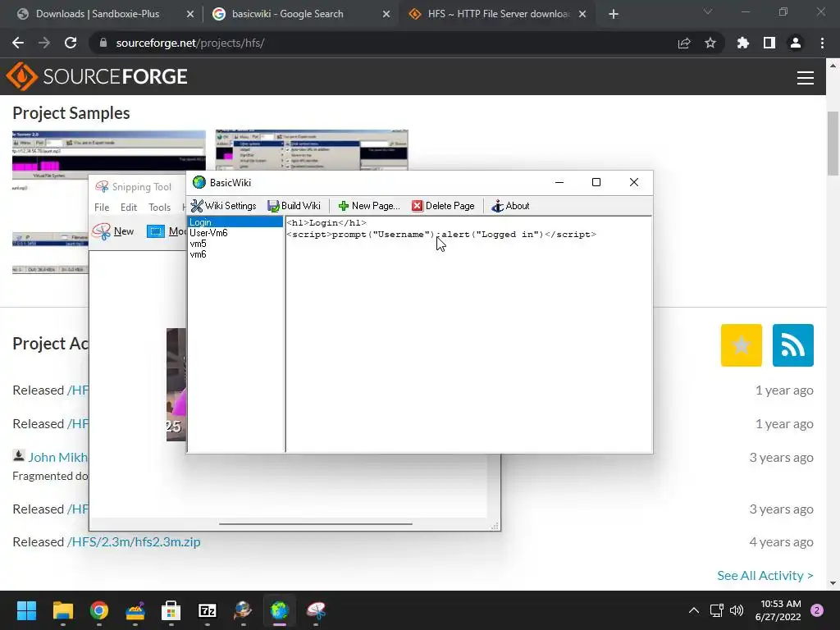This screenshot has height=630, width=840.
Task: Toggle Chrome side panel icon
Action: point(769,43)
